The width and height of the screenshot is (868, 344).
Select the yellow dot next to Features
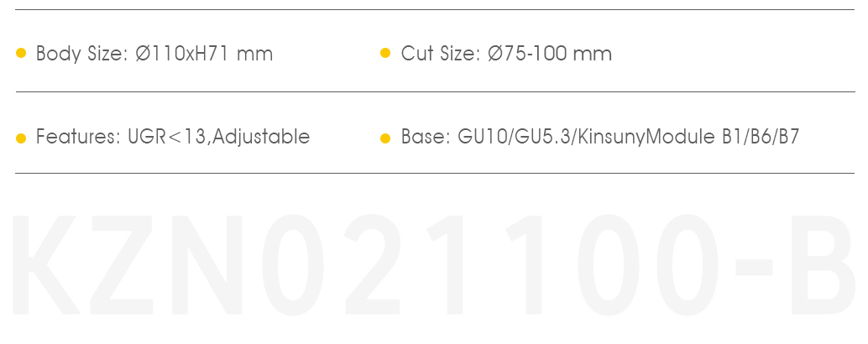(x=21, y=138)
